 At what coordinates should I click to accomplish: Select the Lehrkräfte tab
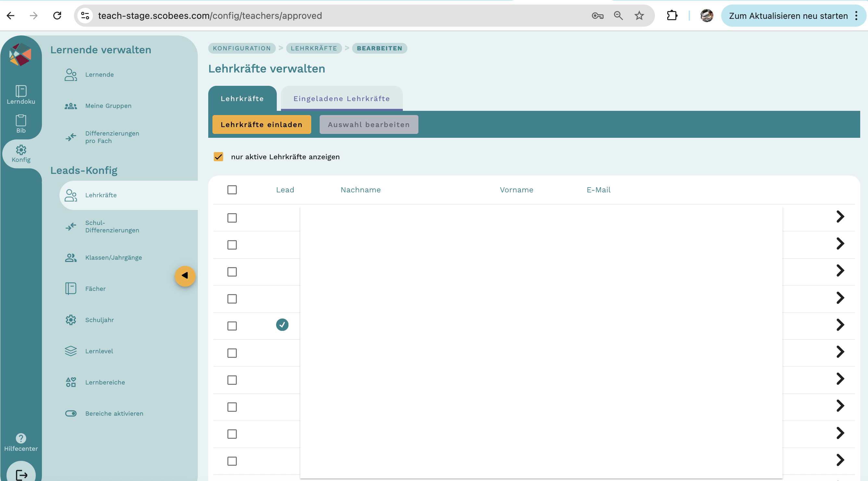(x=242, y=98)
